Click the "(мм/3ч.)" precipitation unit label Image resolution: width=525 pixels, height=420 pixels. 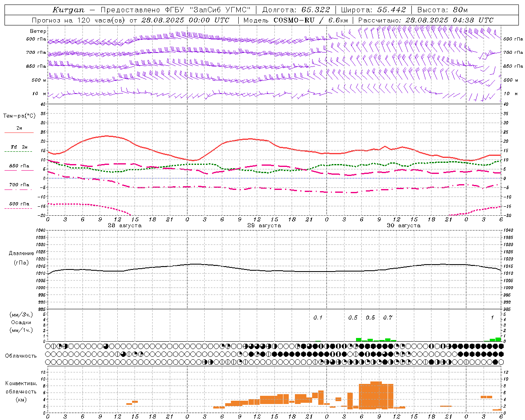point(21,315)
